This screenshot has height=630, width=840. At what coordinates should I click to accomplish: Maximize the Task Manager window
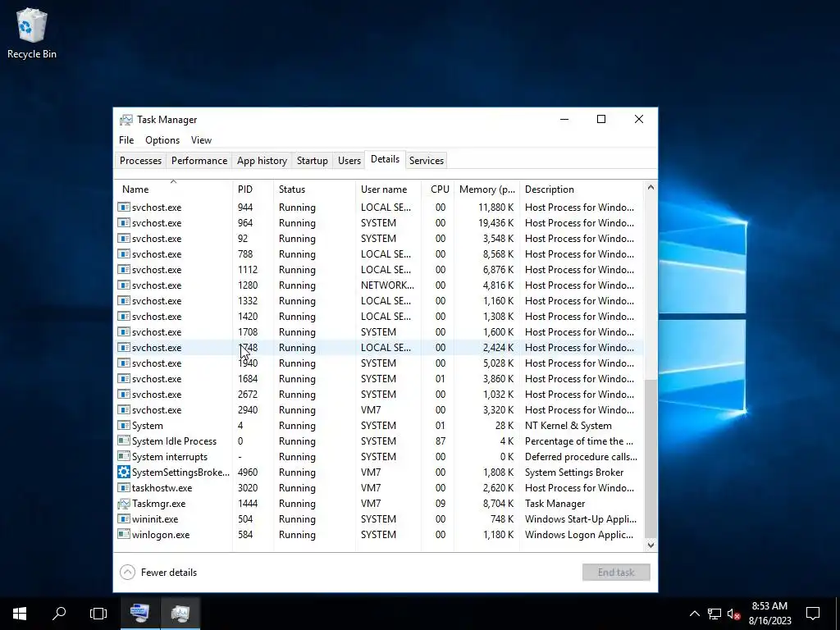(601, 119)
